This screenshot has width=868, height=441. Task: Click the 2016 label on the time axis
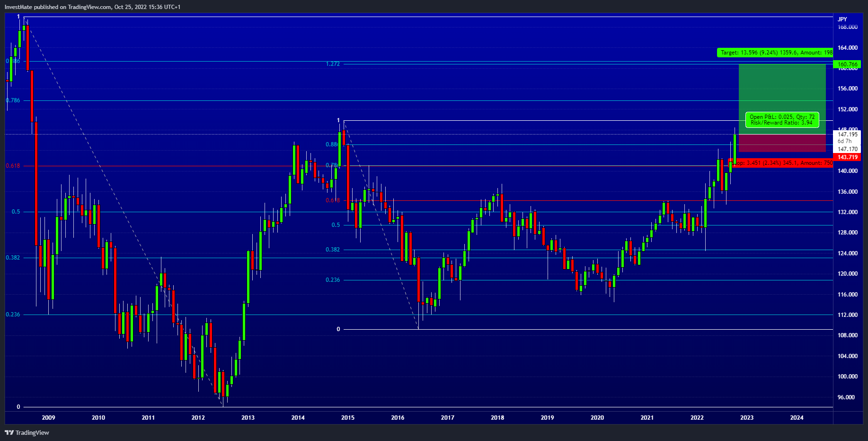(x=398, y=418)
